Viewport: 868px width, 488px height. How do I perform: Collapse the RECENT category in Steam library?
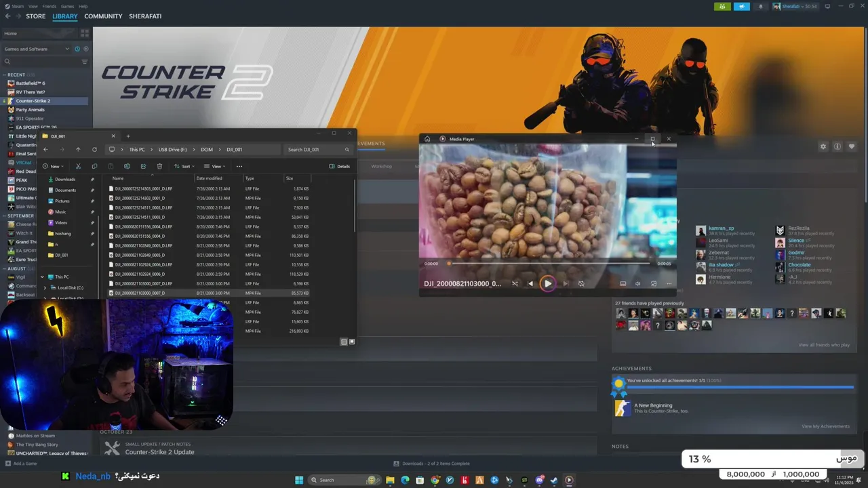point(5,75)
